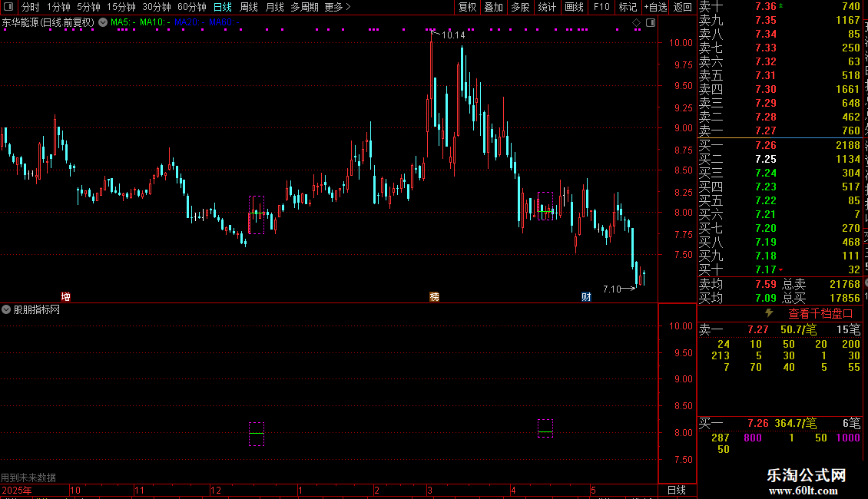Select the 买一 7.26 top order row

point(780,145)
